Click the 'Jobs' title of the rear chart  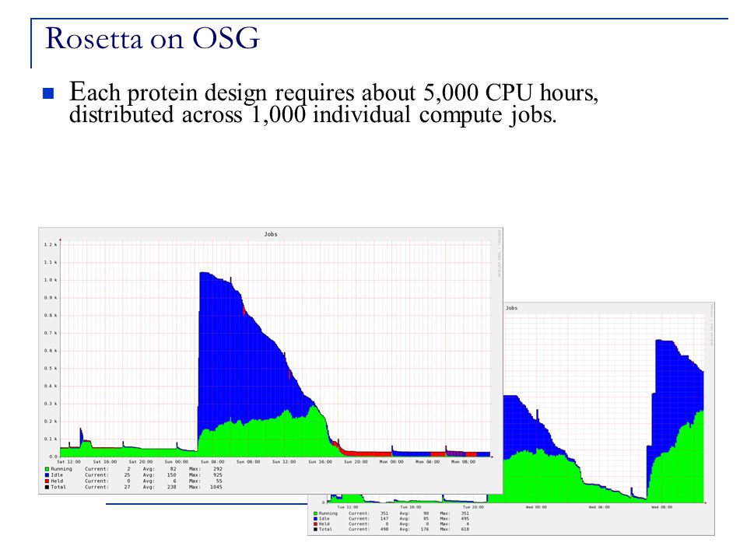point(512,308)
